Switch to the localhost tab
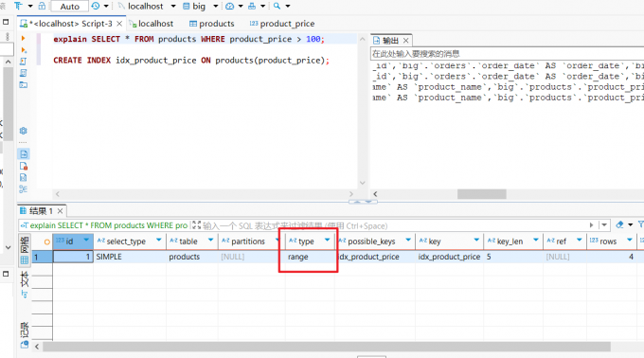Viewport: 644px width, 358px height. coord(152,24)
